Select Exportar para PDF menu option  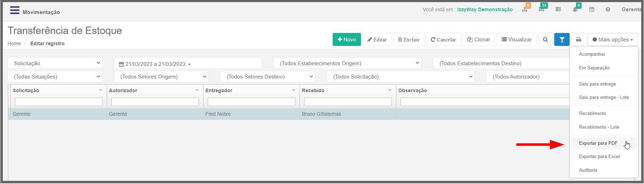[598, 143]
